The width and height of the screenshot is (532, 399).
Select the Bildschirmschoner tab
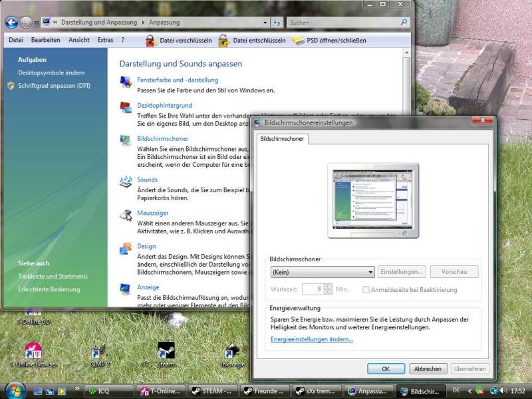(283, 138)
